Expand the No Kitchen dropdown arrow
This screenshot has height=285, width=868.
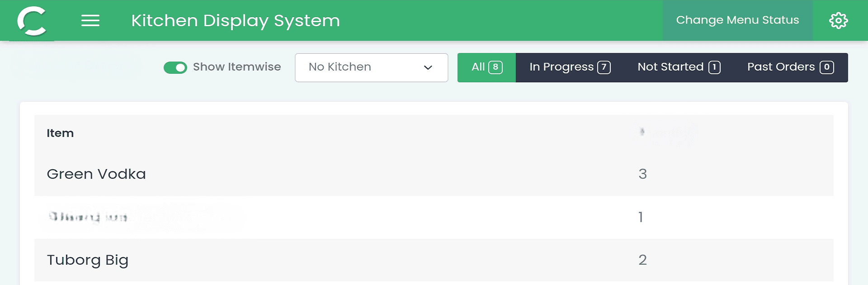point(428,68)
